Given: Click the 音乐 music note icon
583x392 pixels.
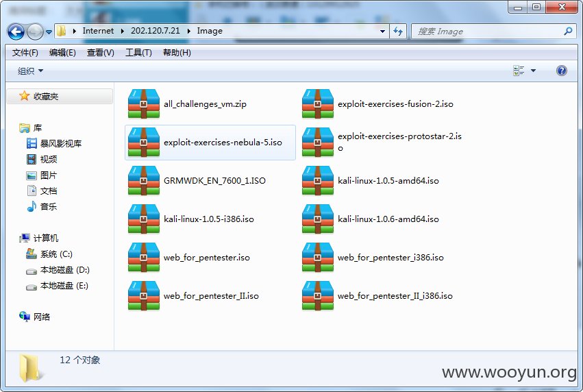Looking at the screenshot, I should [x=32, y=206].
